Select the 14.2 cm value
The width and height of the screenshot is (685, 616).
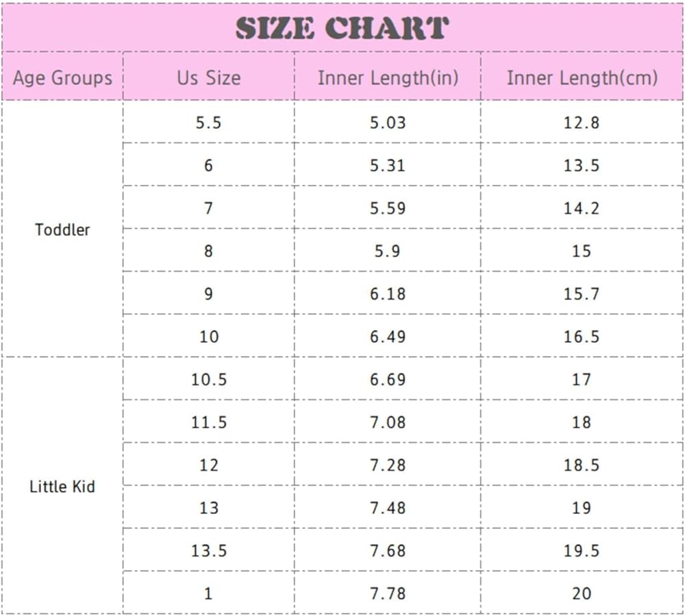[x=582, y=208]
